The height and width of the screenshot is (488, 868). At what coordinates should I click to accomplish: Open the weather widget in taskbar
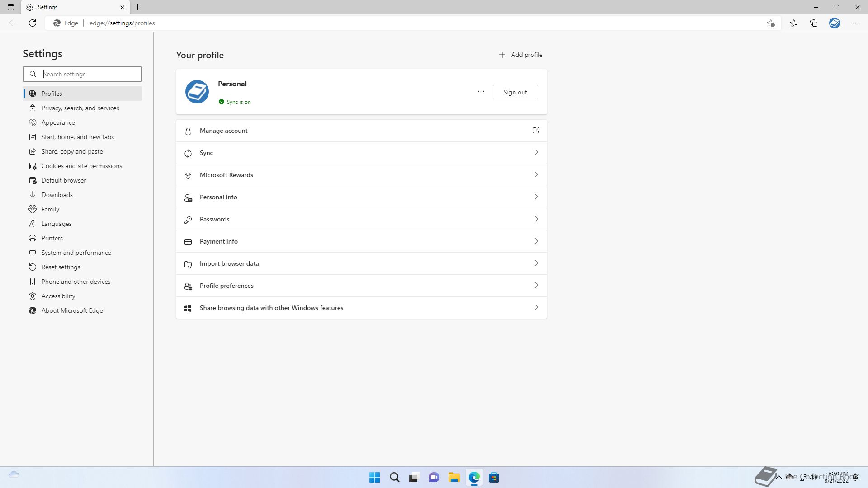pyautogui.click(x=14, y=474)
